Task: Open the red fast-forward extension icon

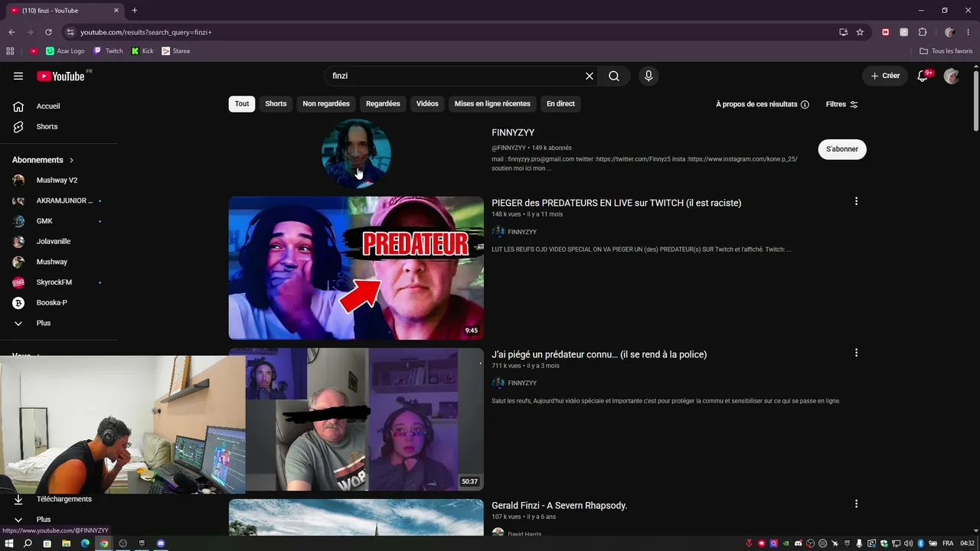Action: click(x=886, y=32)
